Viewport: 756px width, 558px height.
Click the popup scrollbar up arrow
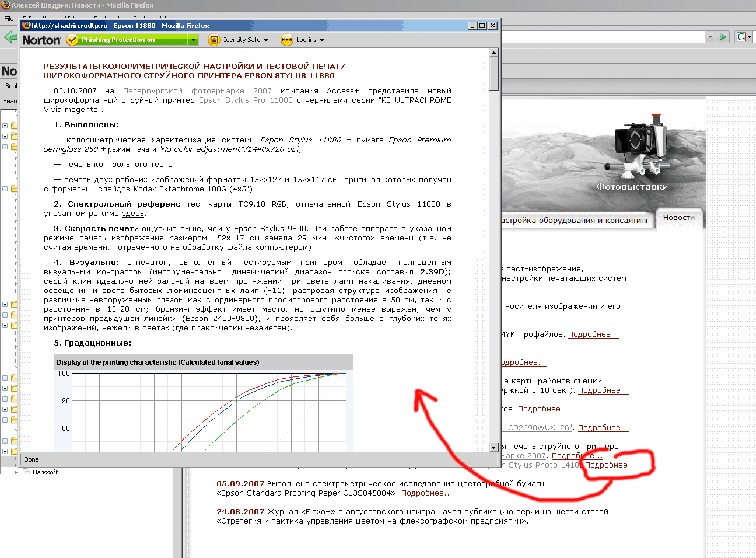[x=494, y=53]
